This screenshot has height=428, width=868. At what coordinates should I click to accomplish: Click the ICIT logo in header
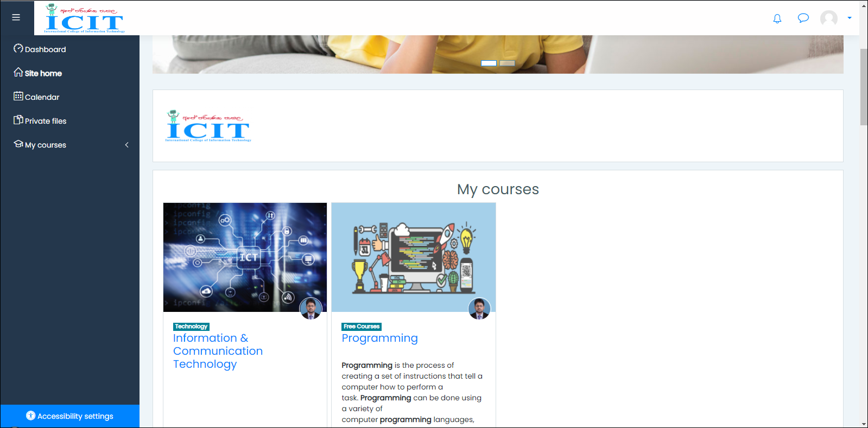(x=85, y=18)
